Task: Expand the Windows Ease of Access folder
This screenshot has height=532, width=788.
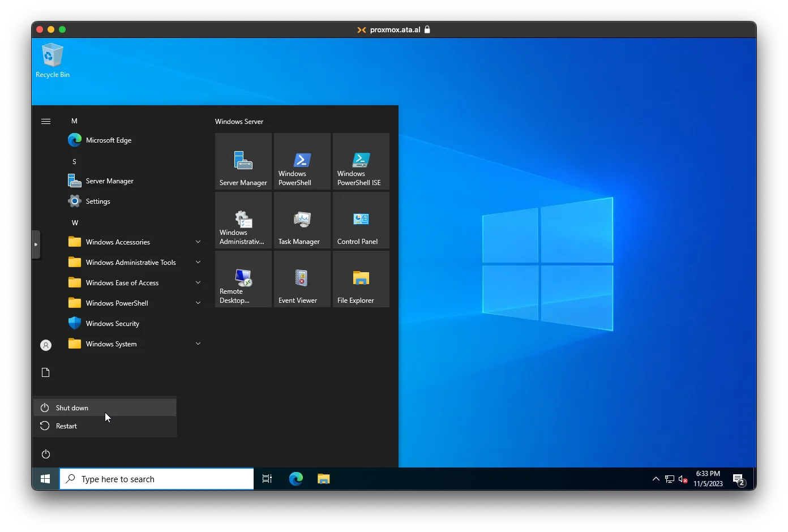Action: pos(134,283)
